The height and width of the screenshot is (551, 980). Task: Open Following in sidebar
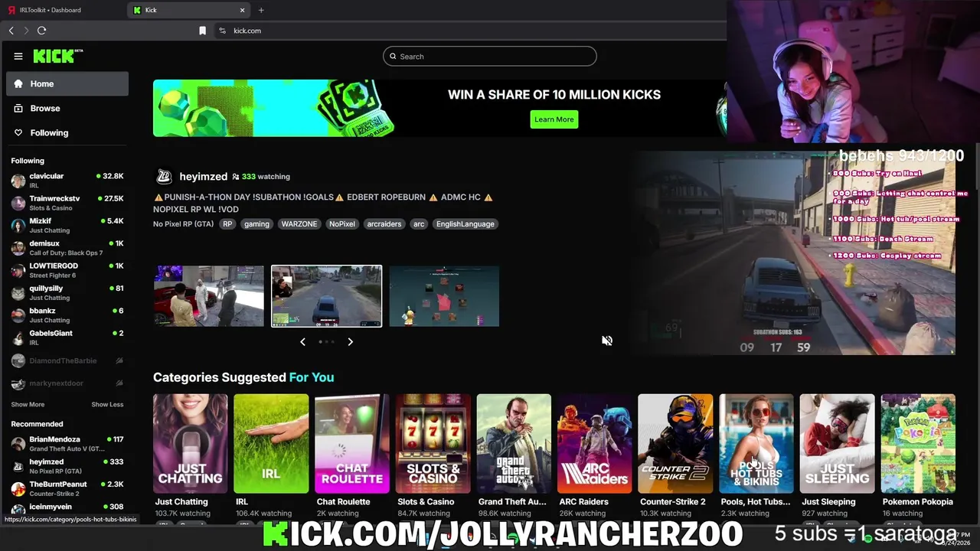[x=67, y=133]
